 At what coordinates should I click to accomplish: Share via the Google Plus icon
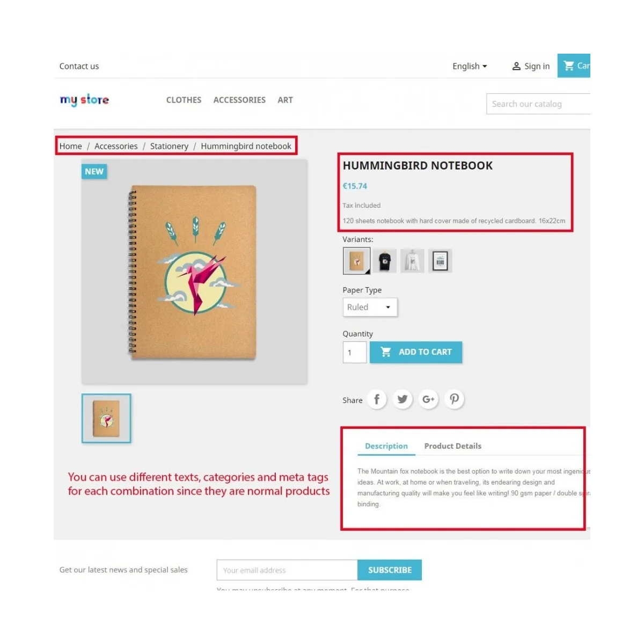click(428, 399)
